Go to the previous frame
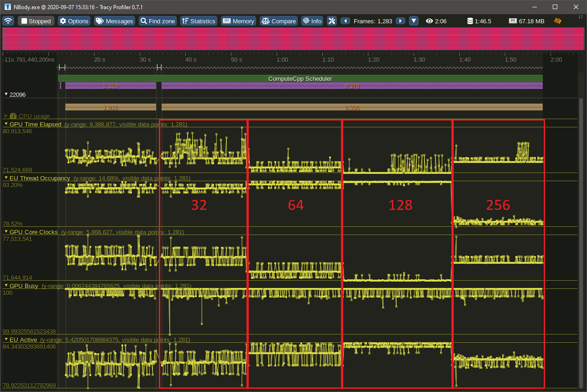Screen dimensions: 587x392 click(346, 21)
